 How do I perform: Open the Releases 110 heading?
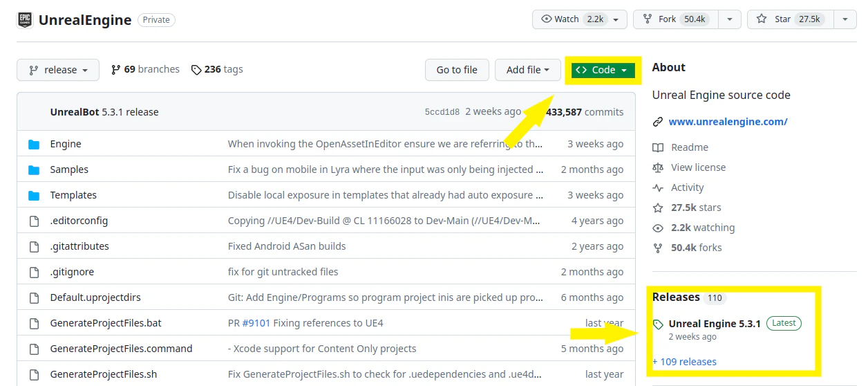click(x=688, y=297)
